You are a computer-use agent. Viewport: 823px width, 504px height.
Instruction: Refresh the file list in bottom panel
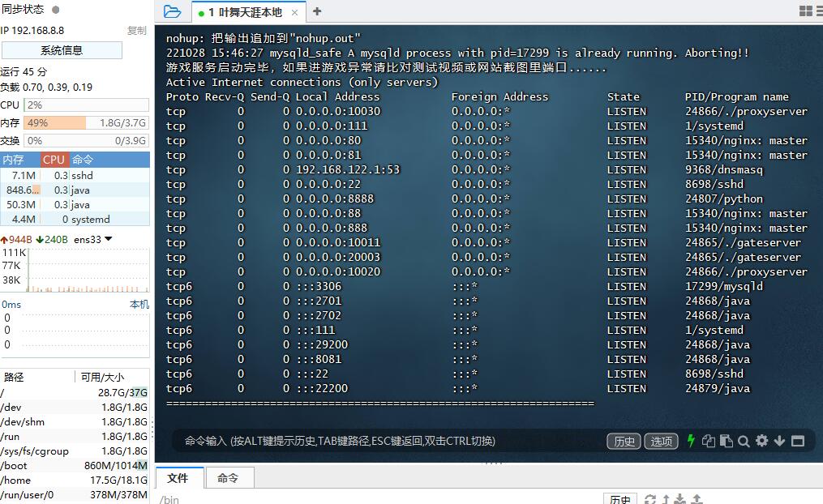click(x=650, y=499)
